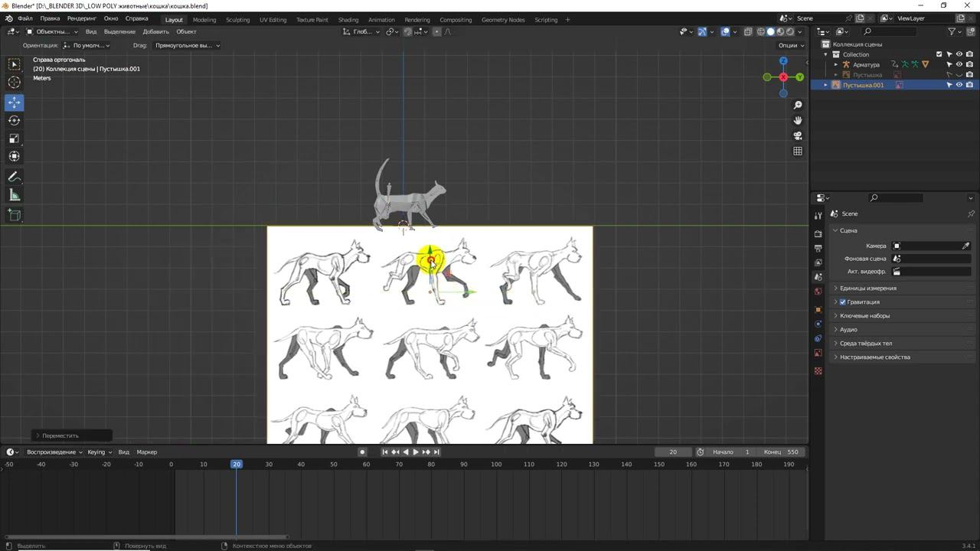Toggle viewport overlays button
Screen dimensions: 980x551
[725, 31]
